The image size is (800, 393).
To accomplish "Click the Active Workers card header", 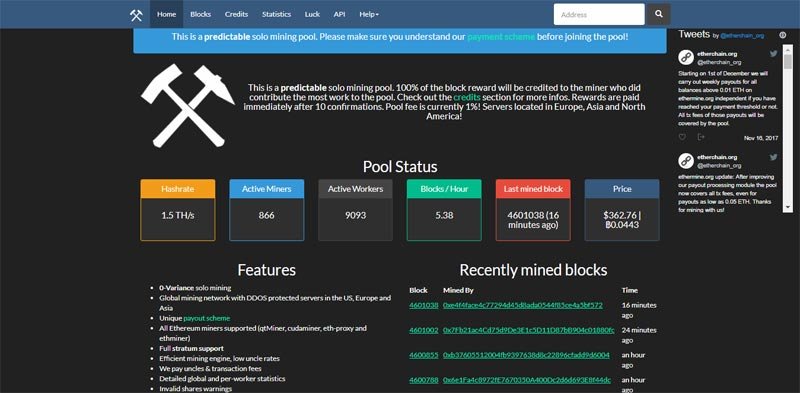I will coord(355,189).
